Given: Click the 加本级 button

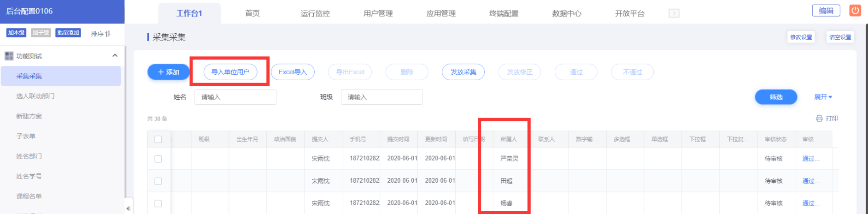Looking at the screenshot, I should [x=16, y=33].
